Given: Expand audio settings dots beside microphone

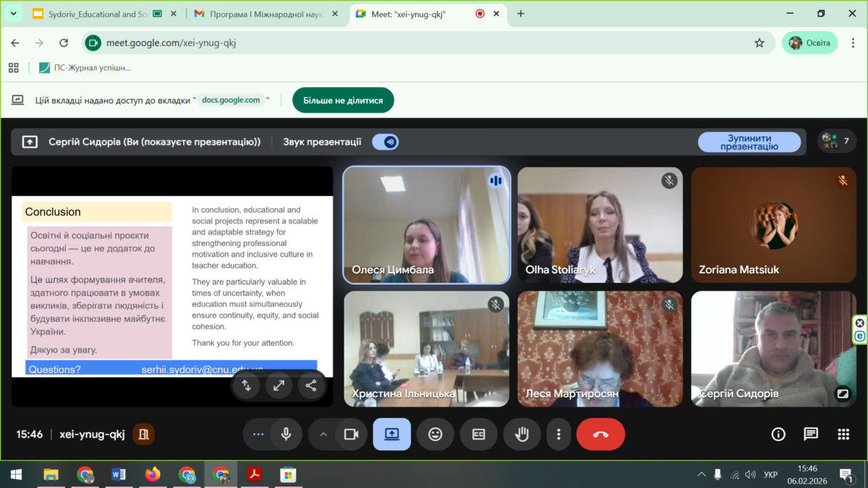Looking at the screenshot, I should click(258, 434).
